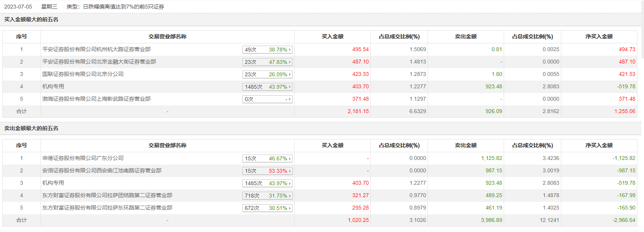This screenshot has height=232, width=644.
Task: Expand 15次 53.33% stats dropdown
Action: click(x=267, y=171)
